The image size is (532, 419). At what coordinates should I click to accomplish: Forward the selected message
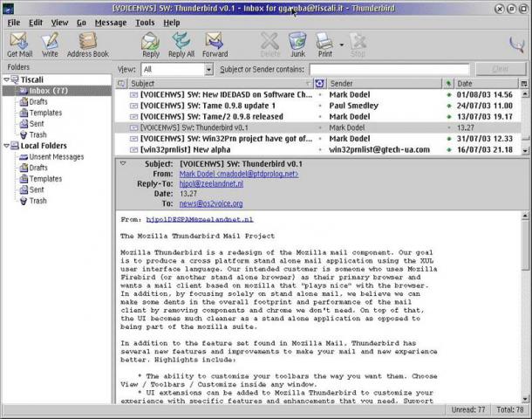click(215, 45)
